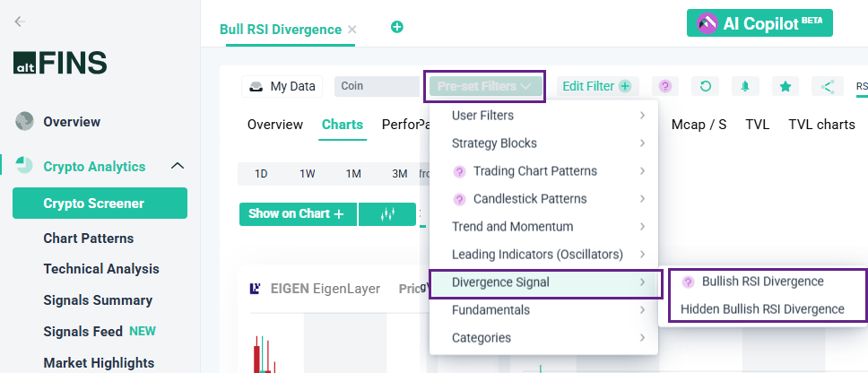Click the favorite star icon
The height and width of the screenshot is (373, 868).
[786, 86]
